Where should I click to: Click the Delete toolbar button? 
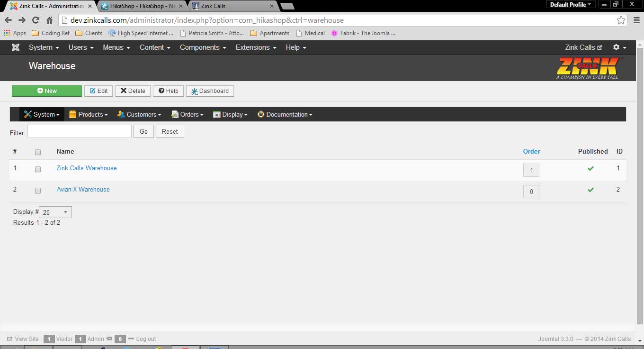point(133,91)
